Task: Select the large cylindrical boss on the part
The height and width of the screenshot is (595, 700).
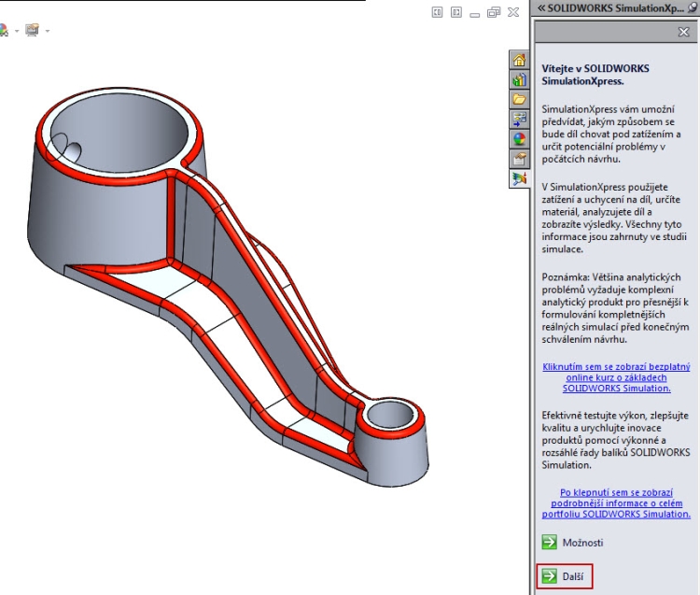Action: (x=98, y=215)
